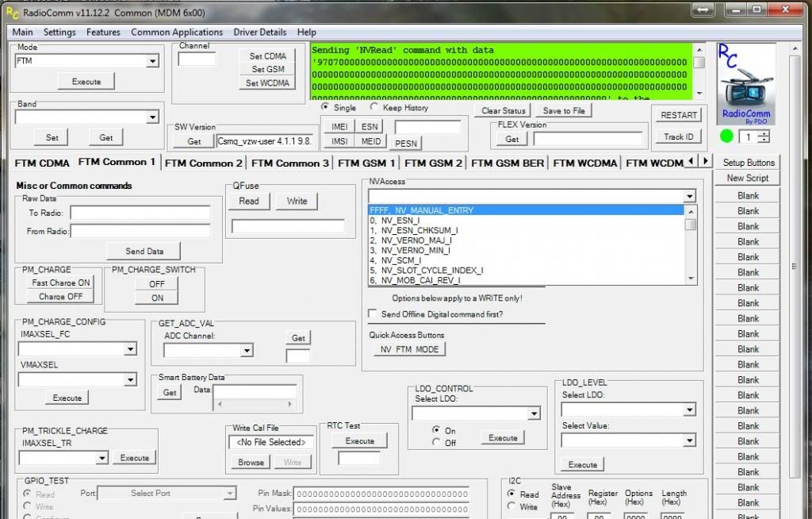This screenshot has height=519, width=812.
Task: Increment the device number spinner
Action: coord(764,133)
